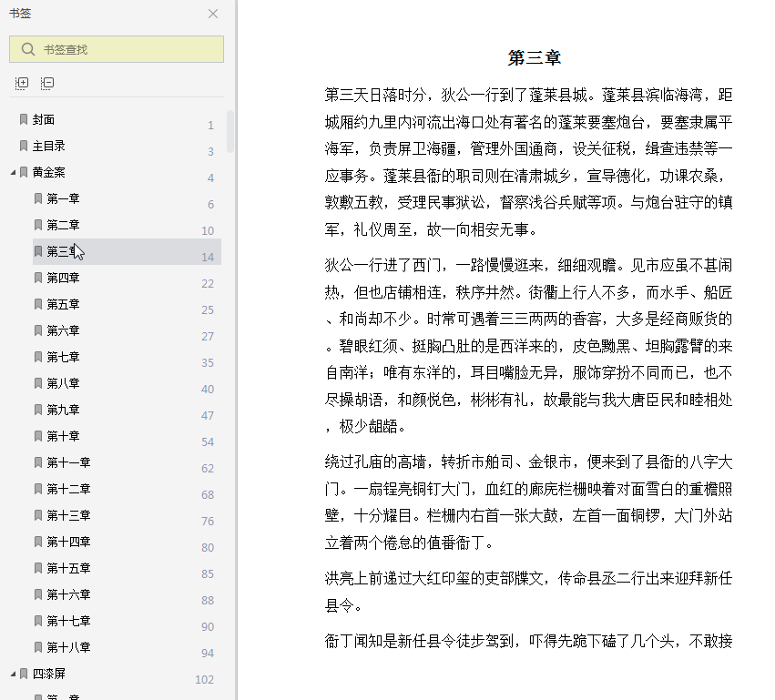The width and height of the screenshot is (775, 700).
Task: Click the 书签查找 search field
Action: (x=117, y=49)
